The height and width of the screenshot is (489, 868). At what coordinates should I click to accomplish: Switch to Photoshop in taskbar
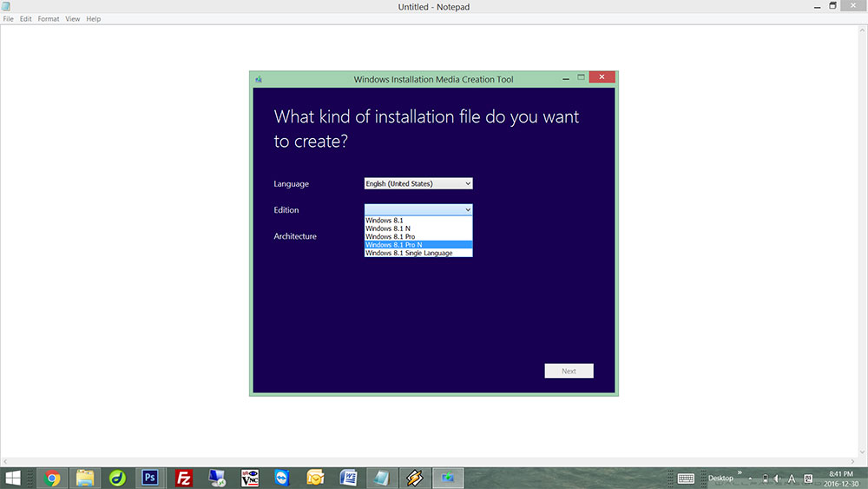[x=150, y=478]
